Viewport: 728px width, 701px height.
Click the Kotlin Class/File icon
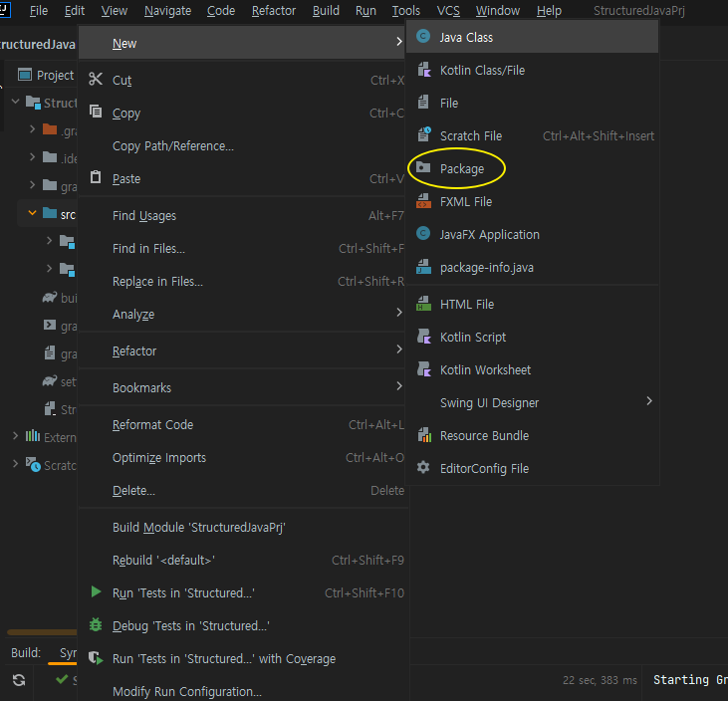coord(424,70)
